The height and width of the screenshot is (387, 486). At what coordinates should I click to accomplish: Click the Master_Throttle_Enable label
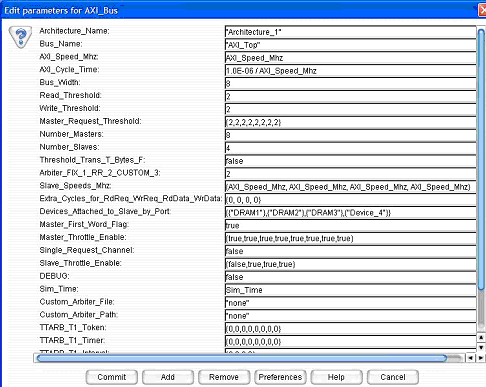tap(83, 238)
